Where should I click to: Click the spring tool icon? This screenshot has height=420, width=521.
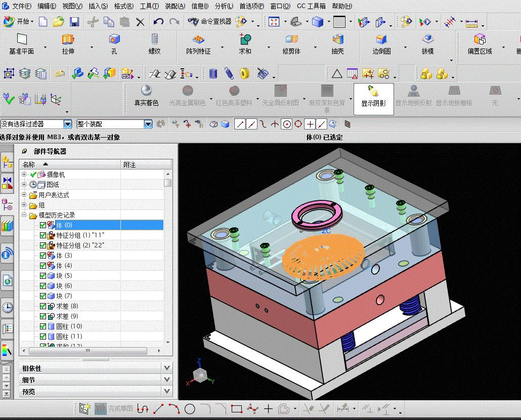[x=229, y=73]
